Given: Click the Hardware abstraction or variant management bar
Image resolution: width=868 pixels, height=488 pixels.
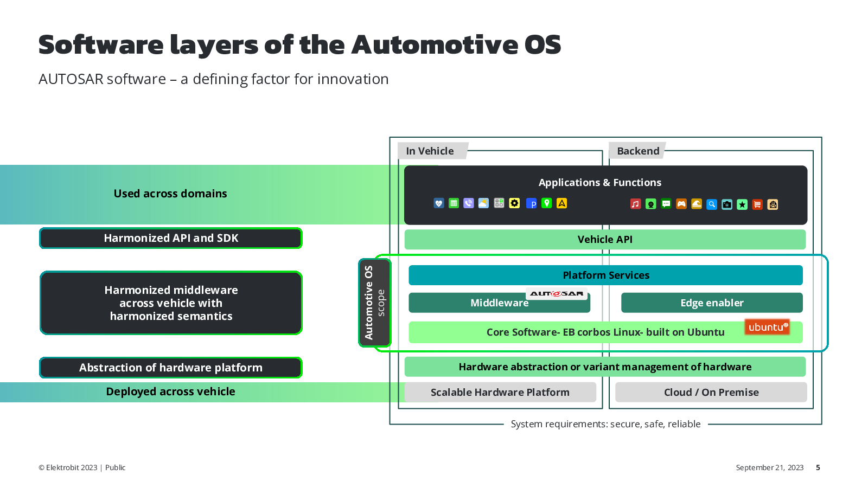Looking at the screenshot, I should tap(605, 367).
